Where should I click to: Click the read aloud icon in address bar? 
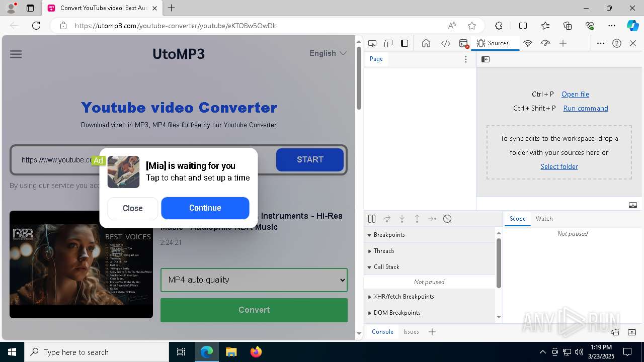click(452, 26)
